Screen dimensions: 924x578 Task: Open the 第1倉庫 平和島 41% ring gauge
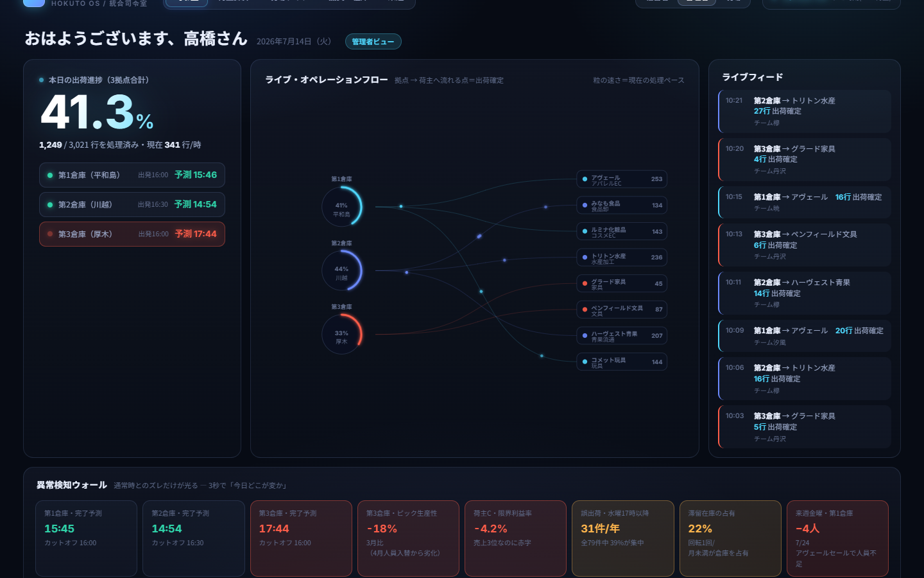coord(342,206)
